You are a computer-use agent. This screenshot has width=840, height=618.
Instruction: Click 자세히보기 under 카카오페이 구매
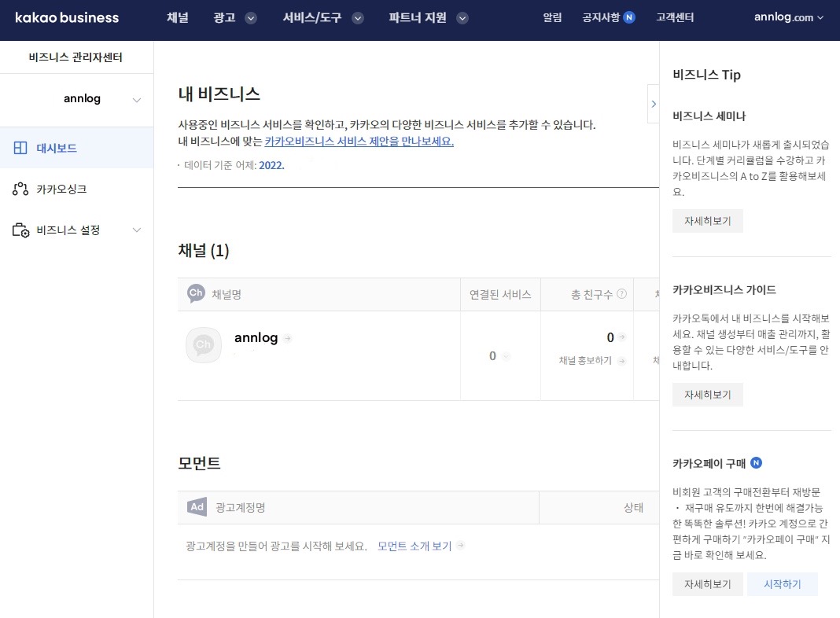point(708,584)
